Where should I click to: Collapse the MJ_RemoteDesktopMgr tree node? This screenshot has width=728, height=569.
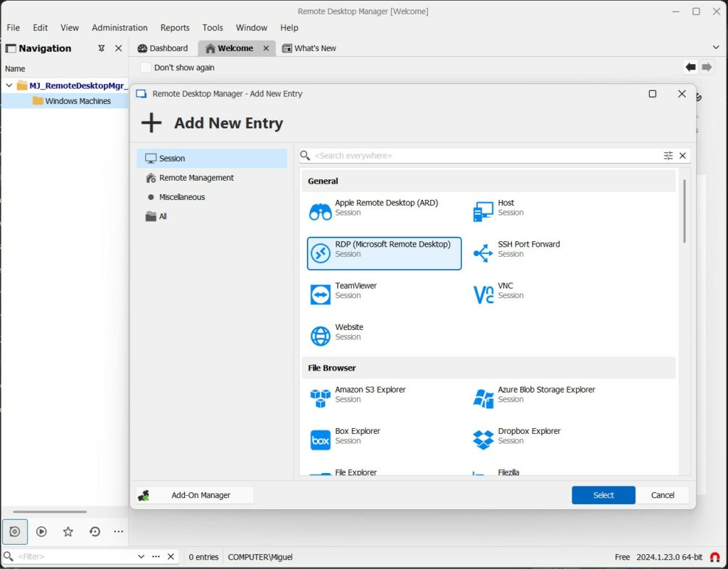click(x=9, y=85)
